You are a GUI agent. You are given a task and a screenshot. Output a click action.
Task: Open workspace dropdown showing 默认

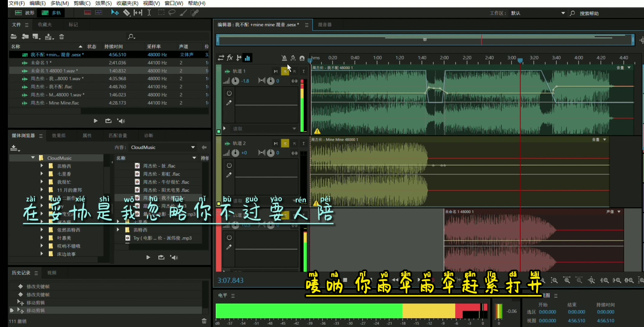(537, 13)
